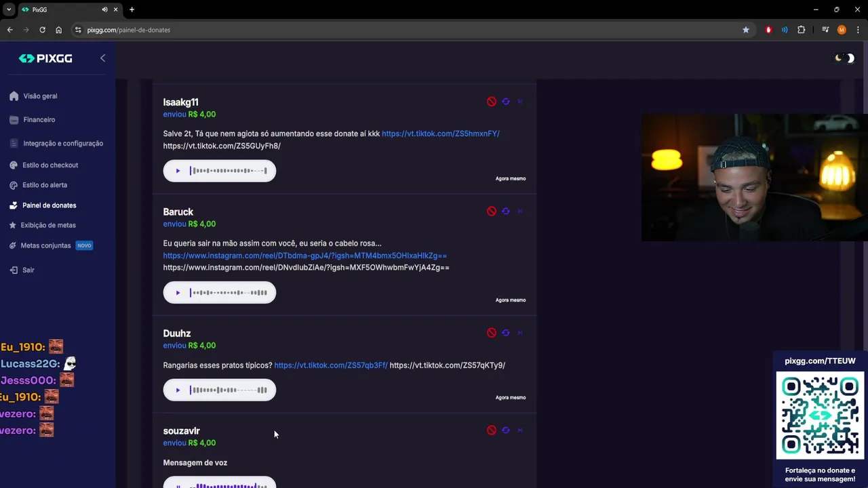Image resolution: width=868 pixels, height=488 pixels.
Task: Seek within the Baruck audio waveform
Action: click(x=229, y=293)
